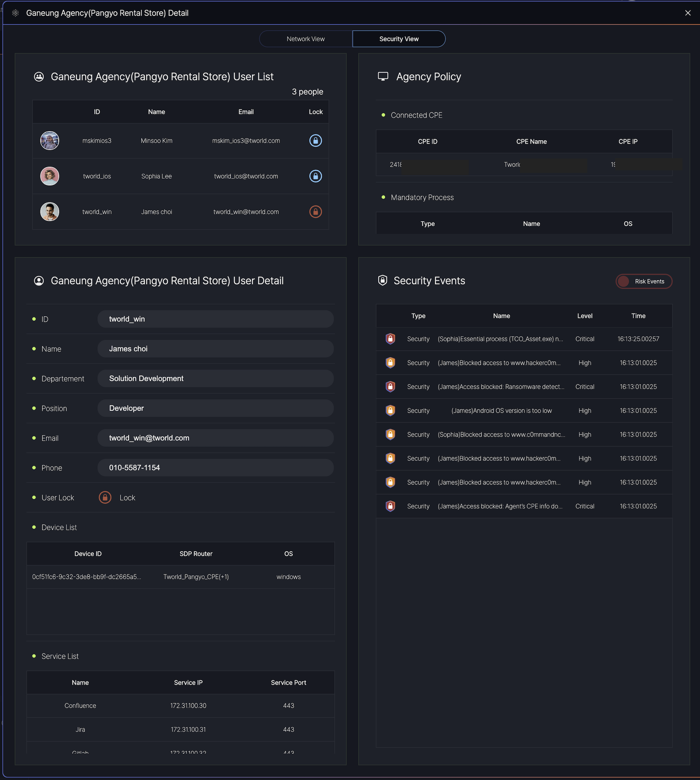Select Tworld_Pangyo_CPE(+1) device row
700x780 pixels.
(196, 577)
